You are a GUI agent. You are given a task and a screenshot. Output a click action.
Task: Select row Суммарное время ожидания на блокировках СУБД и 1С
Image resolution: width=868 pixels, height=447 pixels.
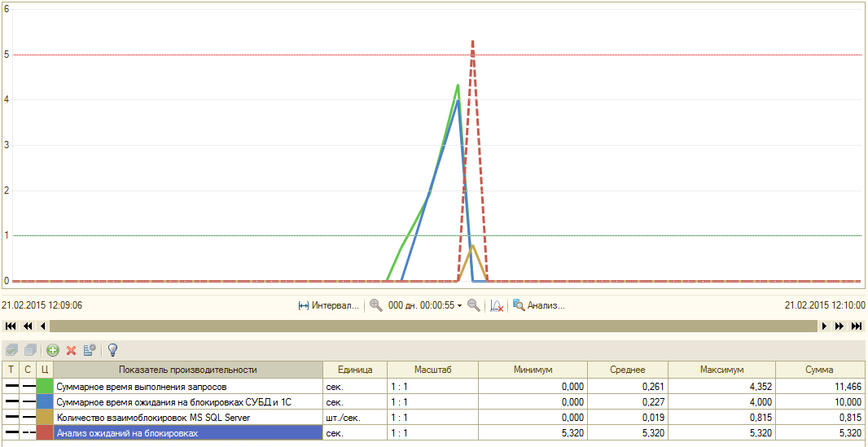[x=433, y=401]
